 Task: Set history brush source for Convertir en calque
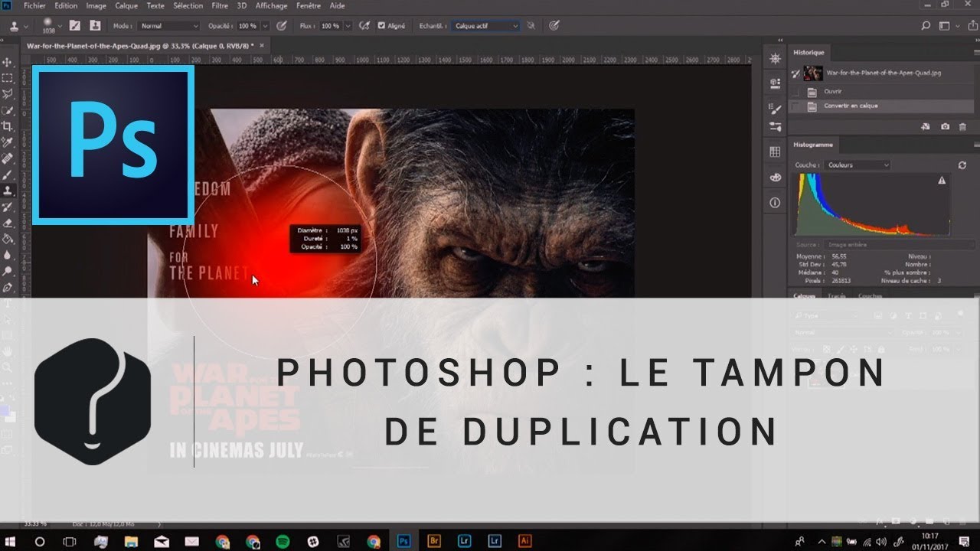[x=795, y=106]
